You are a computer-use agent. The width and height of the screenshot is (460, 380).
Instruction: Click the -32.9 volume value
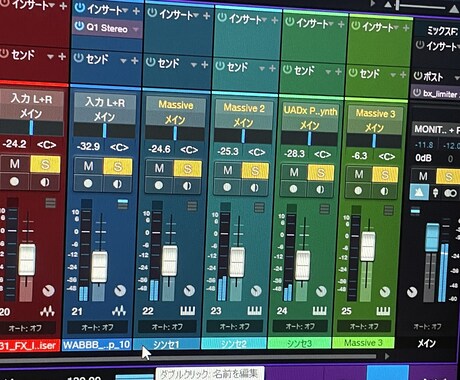88,146
